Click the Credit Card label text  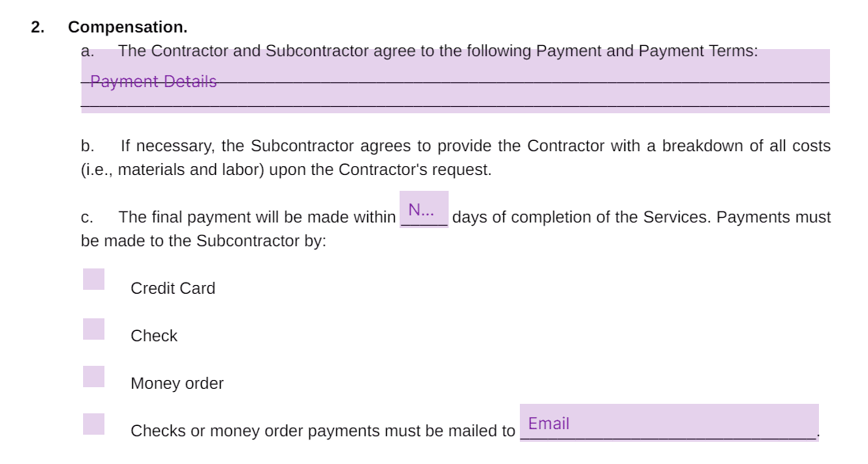tap(172, 288)
